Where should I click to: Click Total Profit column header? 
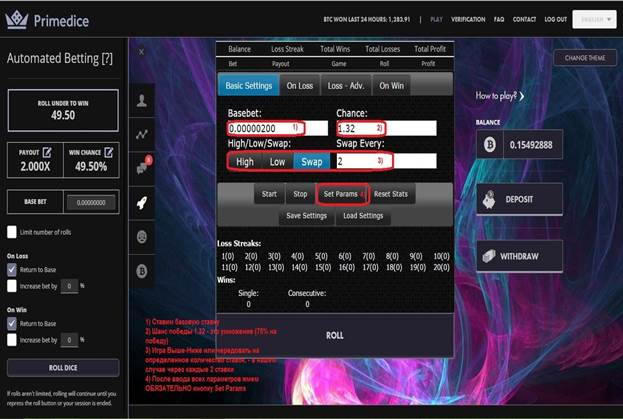(430, 49)
